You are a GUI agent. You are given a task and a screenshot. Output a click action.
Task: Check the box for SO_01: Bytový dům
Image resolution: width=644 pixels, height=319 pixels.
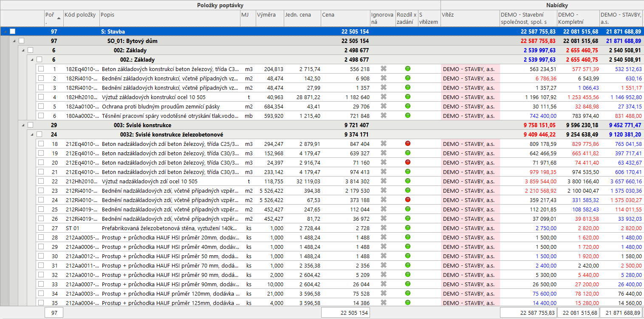pos(22,41)
